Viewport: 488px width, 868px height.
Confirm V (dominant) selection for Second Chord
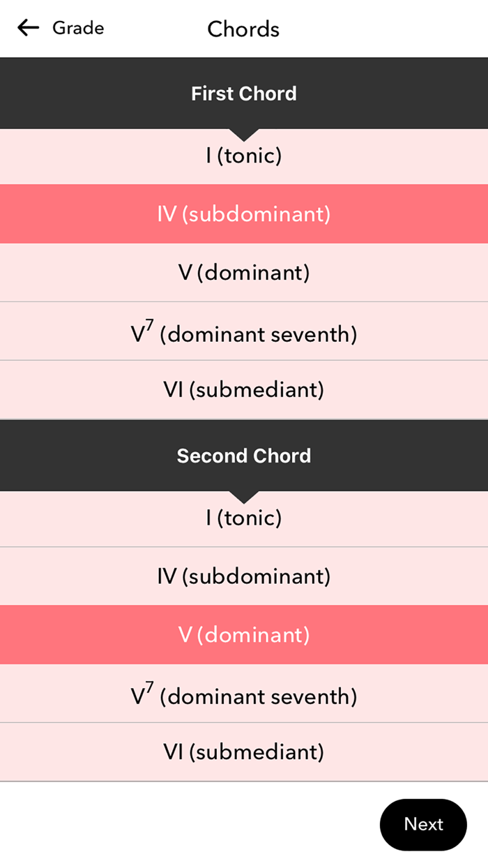pos(244,634)
